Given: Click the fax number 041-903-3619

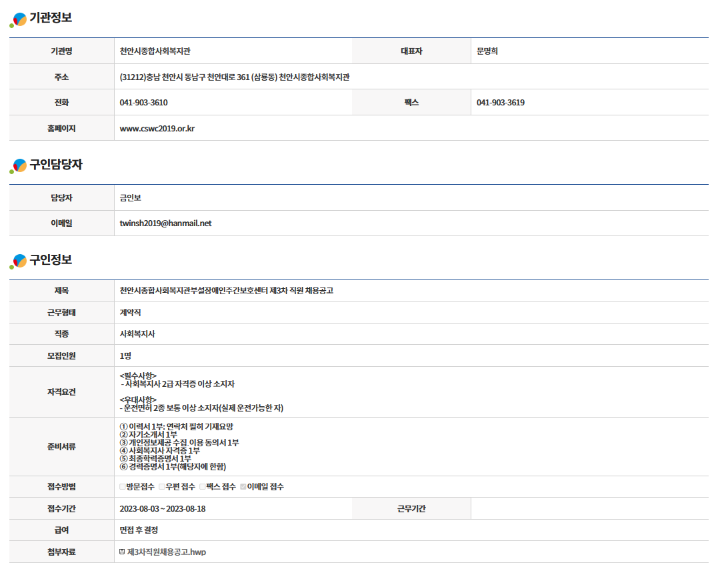Looking at the screenshot, I should (500, 103).
